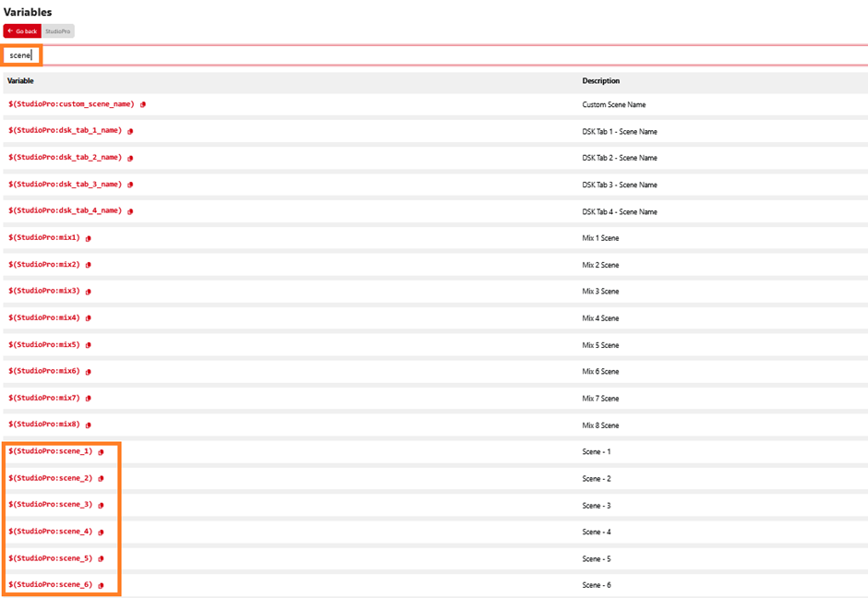Copy the scene_3 variable to clipboard
The image size is (868, 598).
[x=101, y=505]
